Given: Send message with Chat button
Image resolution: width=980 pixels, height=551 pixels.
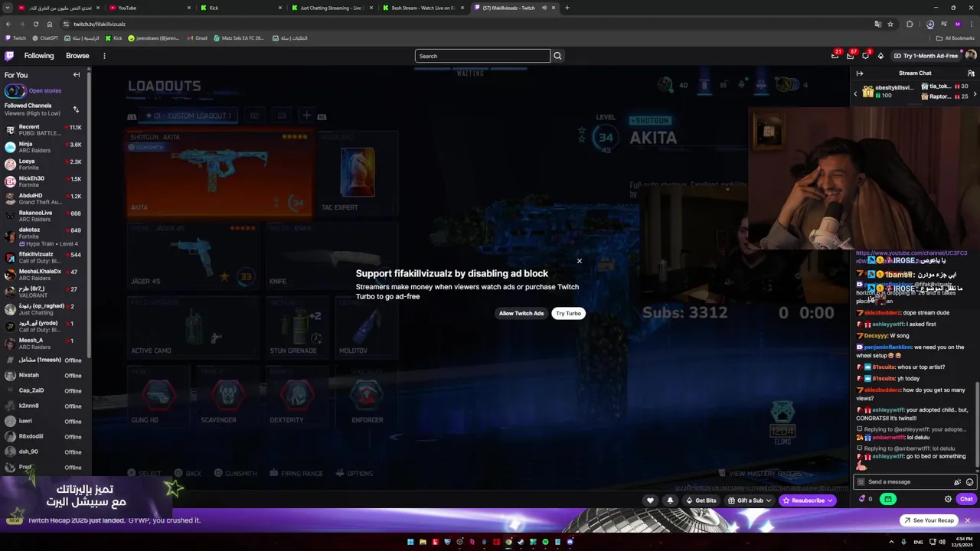Looking at the screenshot, I should click(966, 499).
